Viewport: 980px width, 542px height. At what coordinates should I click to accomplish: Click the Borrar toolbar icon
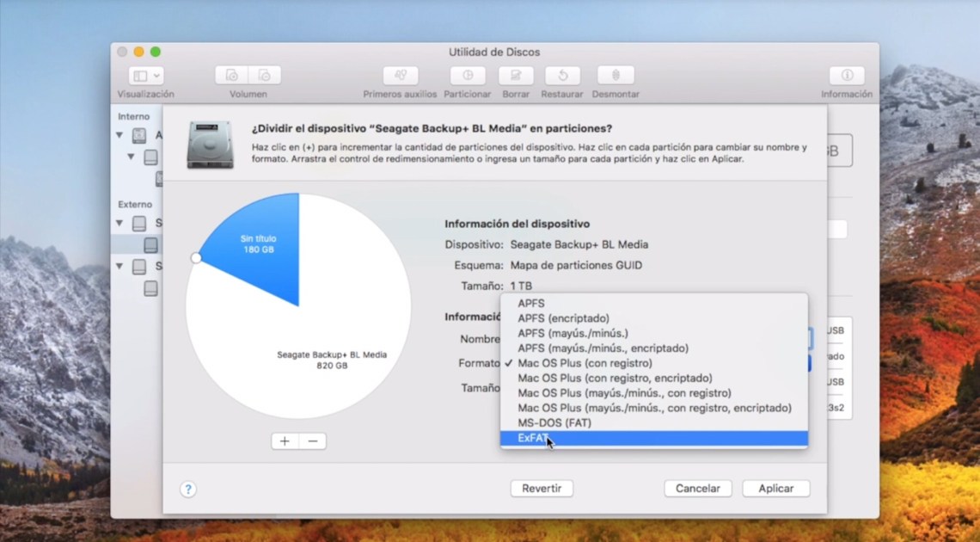coord(516,76)
